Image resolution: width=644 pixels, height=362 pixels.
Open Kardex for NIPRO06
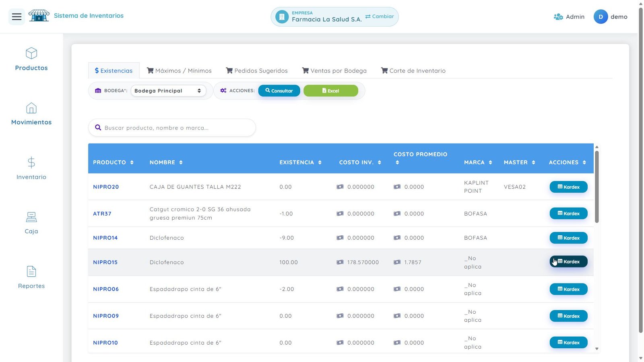coord(568,289)
